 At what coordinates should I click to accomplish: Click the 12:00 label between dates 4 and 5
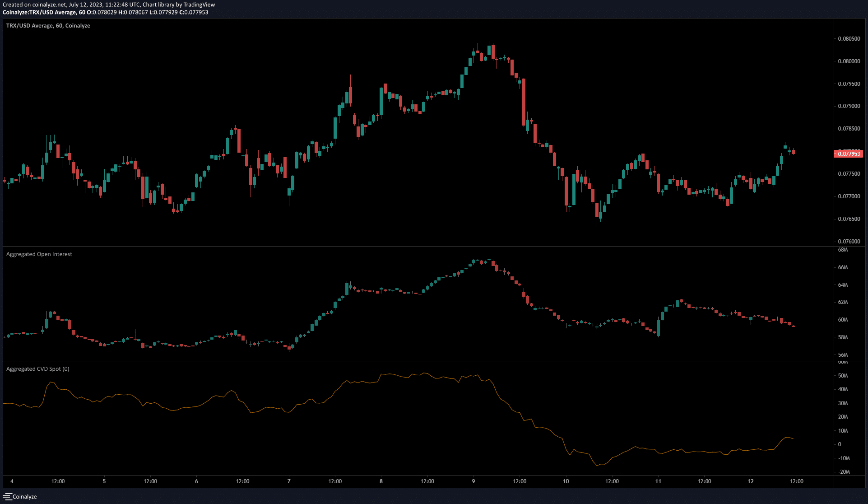tap(58, 481)
